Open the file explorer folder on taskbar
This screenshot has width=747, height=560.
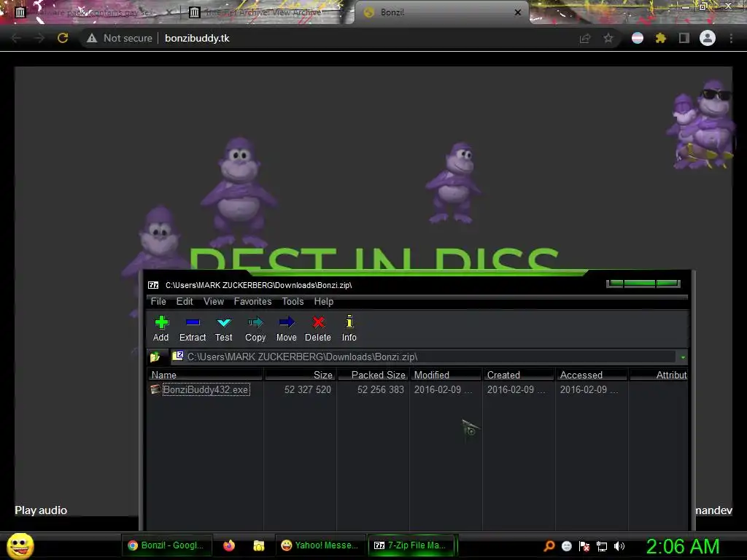(259, 545)
